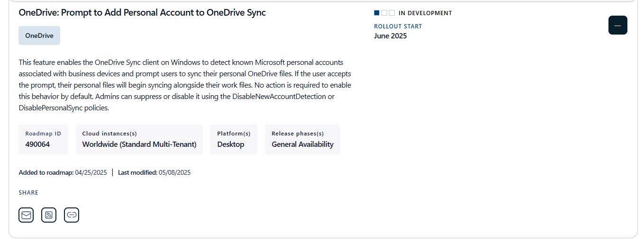644x242 pixels.
Task: Click the ROLLOUT START label
Action: [x=398, y=27]
